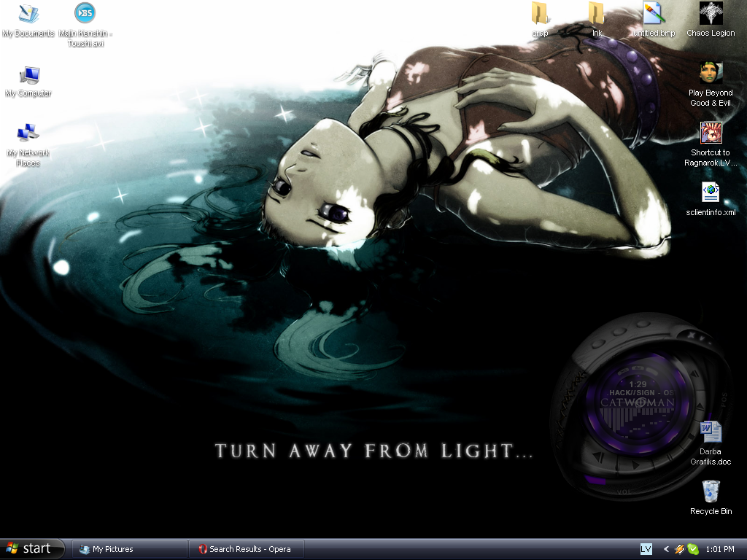Click the Winamp lightning icon in system tray

pyautogui.click(x=679, y=549)
